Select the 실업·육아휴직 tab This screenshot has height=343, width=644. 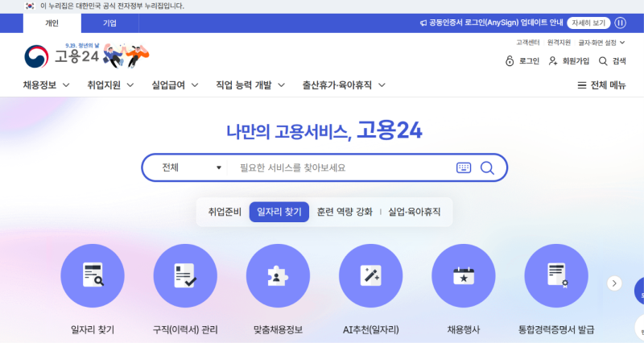click(x=415, y=212)
